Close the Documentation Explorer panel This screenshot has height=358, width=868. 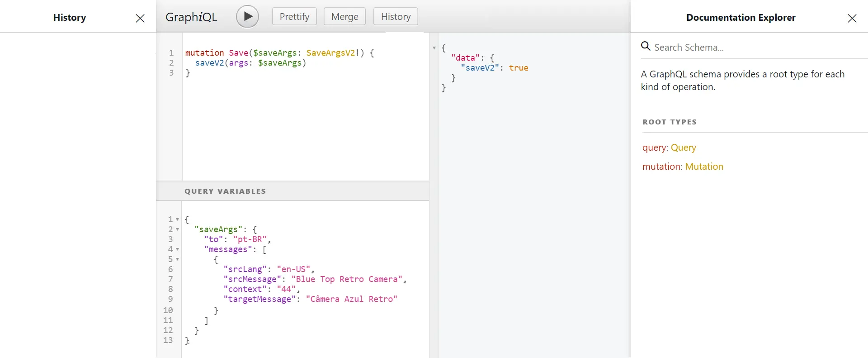(852, 18)
